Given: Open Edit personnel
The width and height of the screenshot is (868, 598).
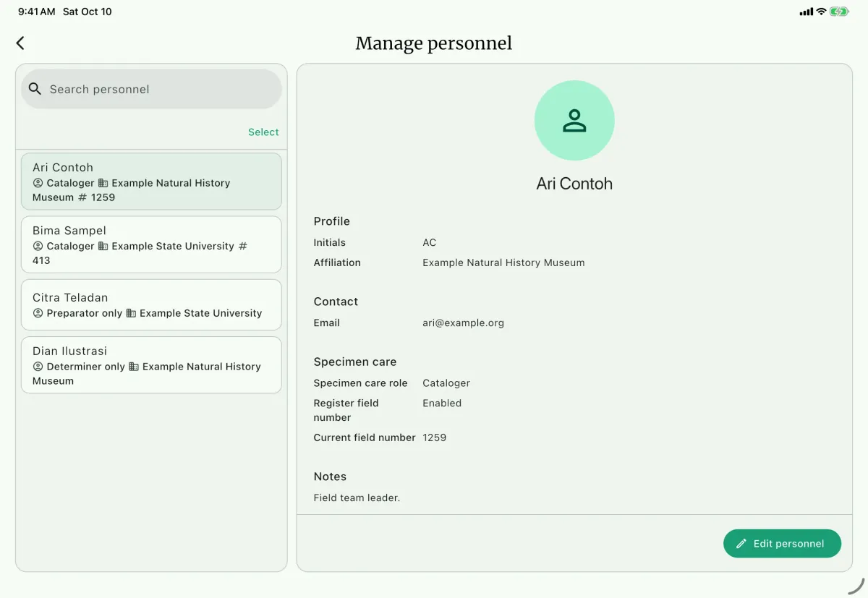Looking at the screenshot, I should pos(782,544).
